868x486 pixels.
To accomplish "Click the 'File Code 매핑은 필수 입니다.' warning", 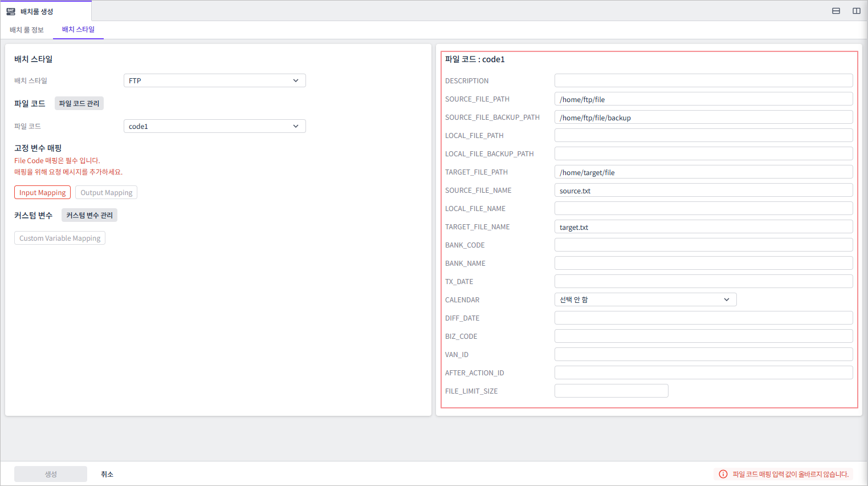I will tap(57, 161).
